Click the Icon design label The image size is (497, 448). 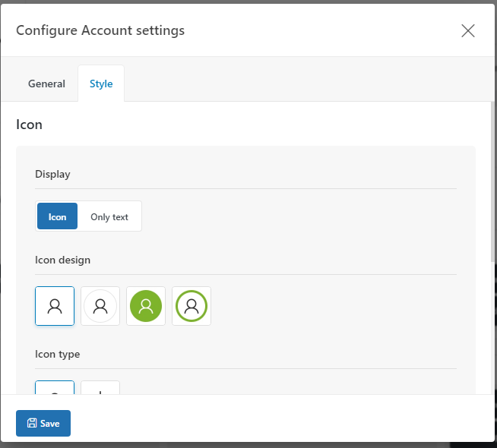(x=63, y=260)
